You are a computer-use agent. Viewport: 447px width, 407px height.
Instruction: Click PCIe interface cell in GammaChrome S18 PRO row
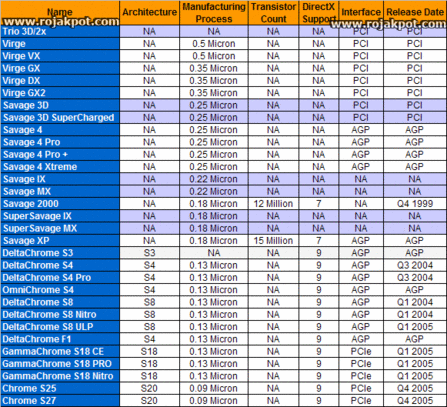361,364
